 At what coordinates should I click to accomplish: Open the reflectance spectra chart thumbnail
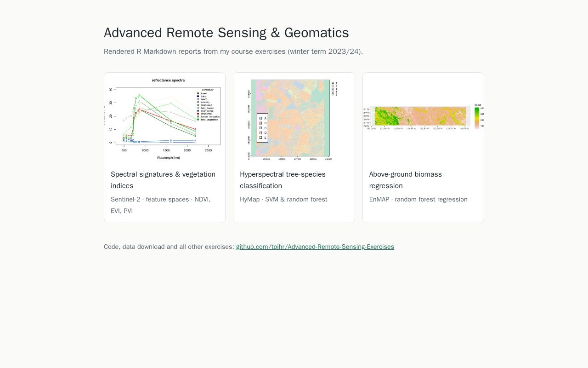click(x=164, y=118)
